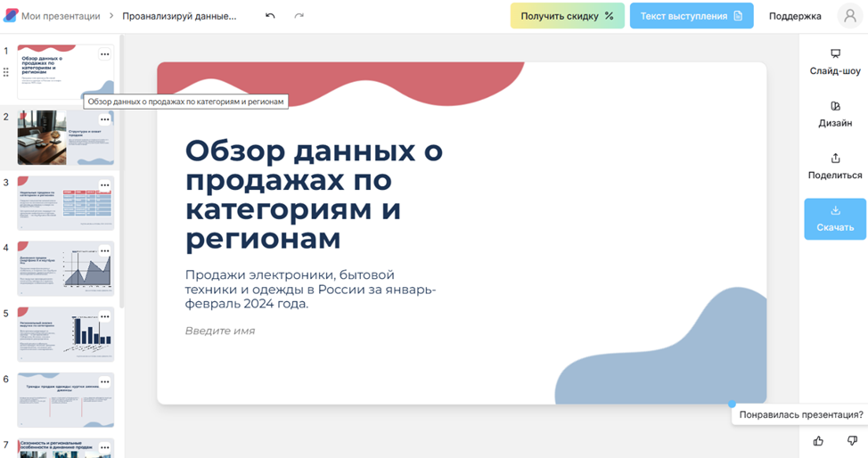
Task: Open slide 3 options menu
Action: [104, 185]
